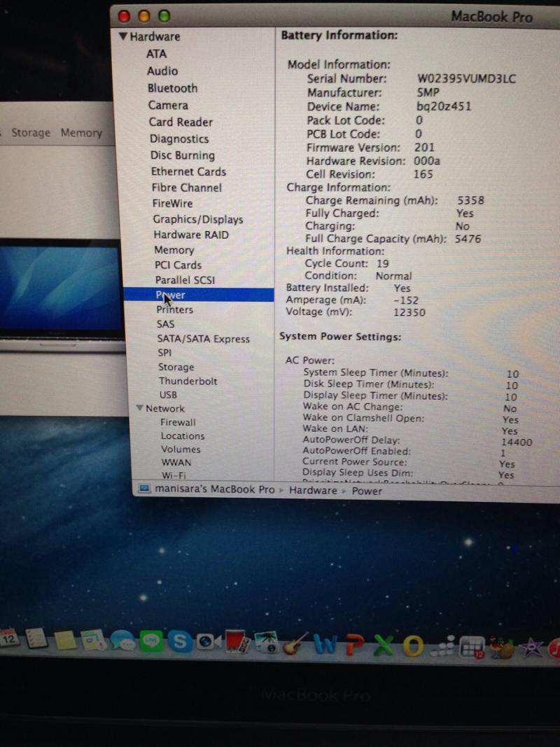Select Memory in the Hardware sidebar list

point(174,250)
